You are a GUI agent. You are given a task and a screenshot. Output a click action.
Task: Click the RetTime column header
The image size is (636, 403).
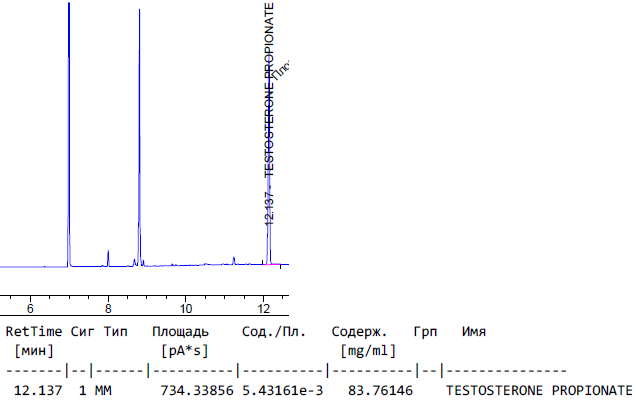(x=34, y=331)
